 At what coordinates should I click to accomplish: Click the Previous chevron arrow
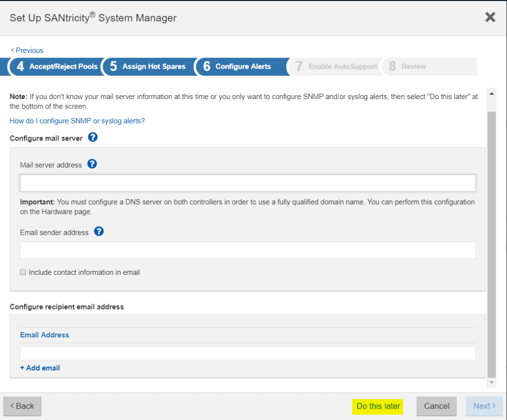click(13, 50)
